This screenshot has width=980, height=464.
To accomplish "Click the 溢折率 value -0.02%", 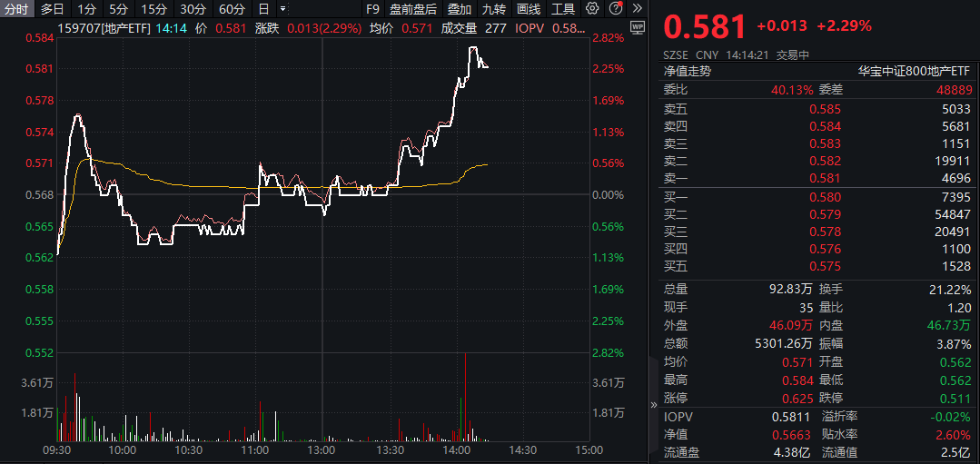I will [951, 417].
